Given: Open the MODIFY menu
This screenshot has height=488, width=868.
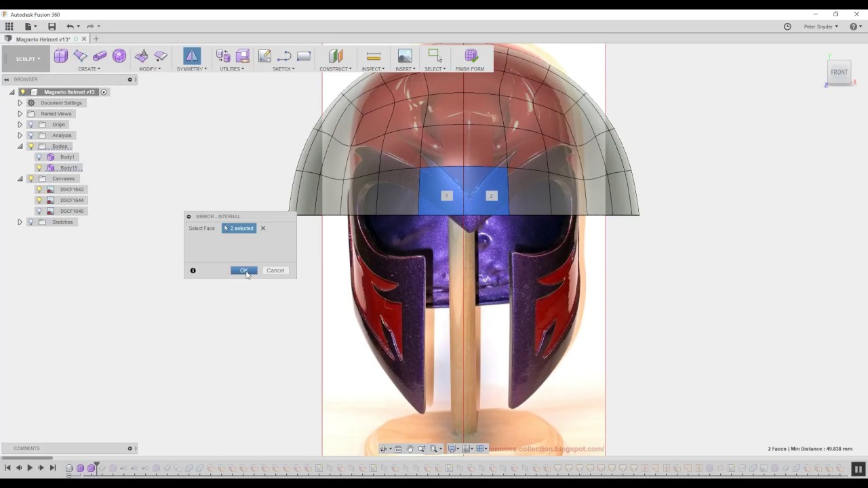Looking at the screenshot, I should (149, 69).
